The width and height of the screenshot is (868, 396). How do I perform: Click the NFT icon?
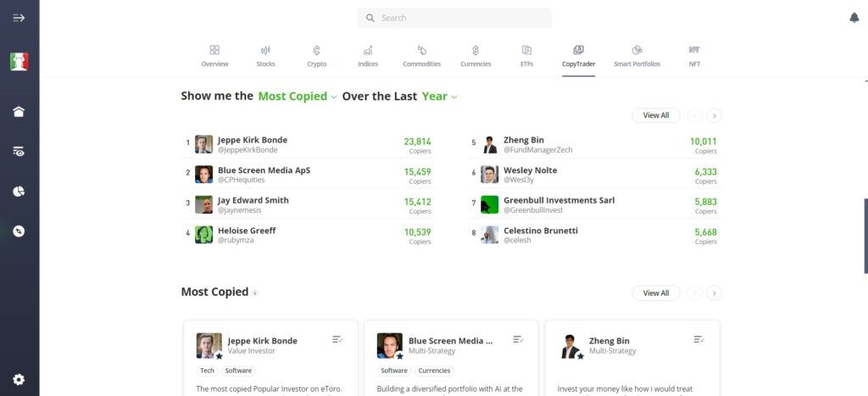[x=694, y=50]
